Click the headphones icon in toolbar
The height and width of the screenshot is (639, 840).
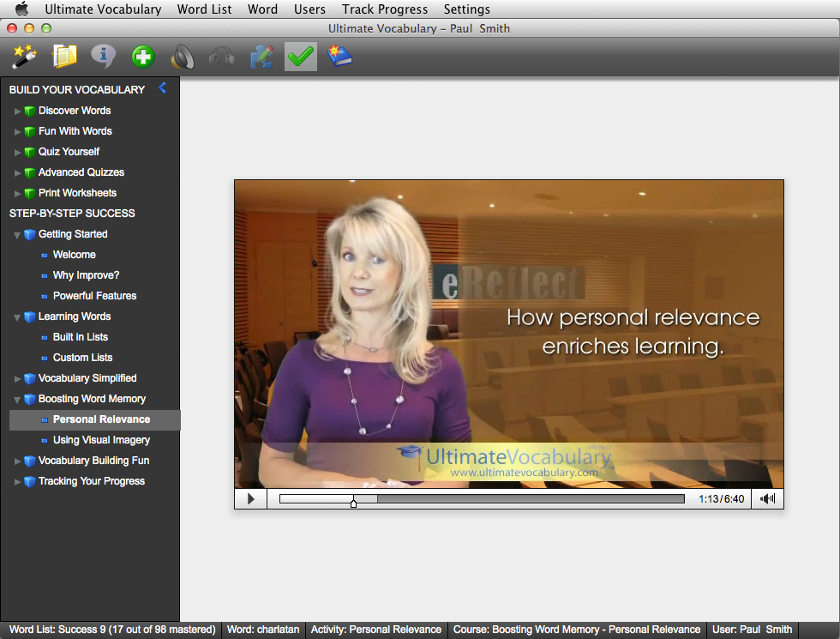coord(222,57)
